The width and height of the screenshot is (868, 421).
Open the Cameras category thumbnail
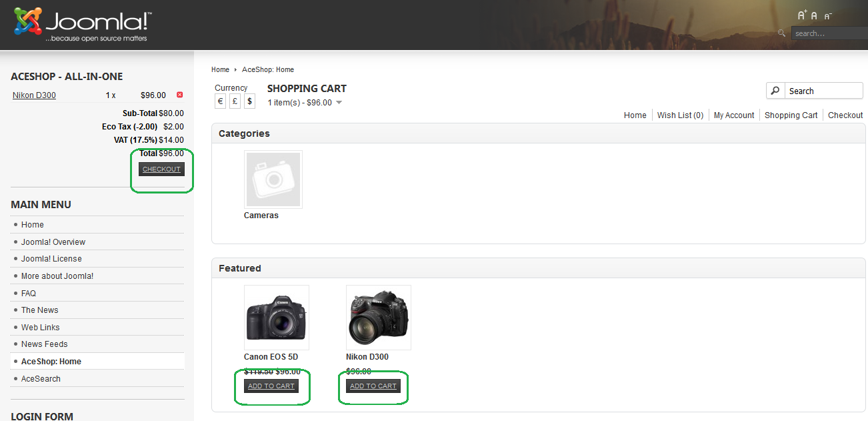coord(273,179)
